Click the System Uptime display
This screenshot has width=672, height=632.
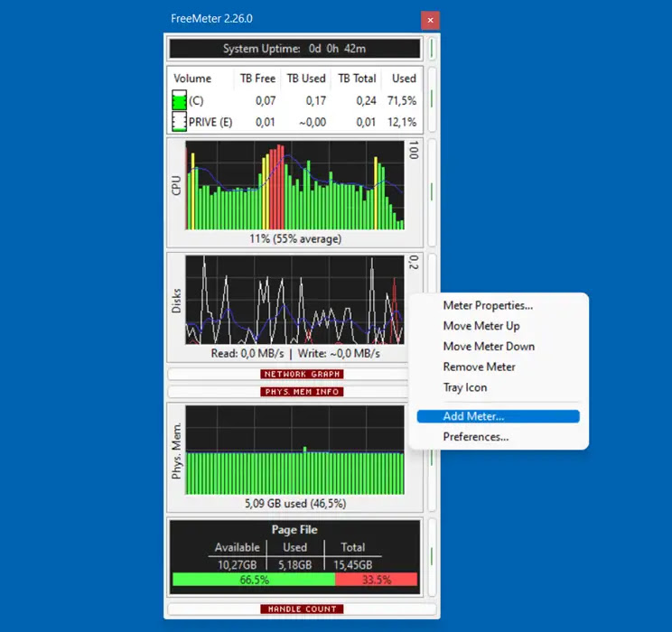coord(294,49)
